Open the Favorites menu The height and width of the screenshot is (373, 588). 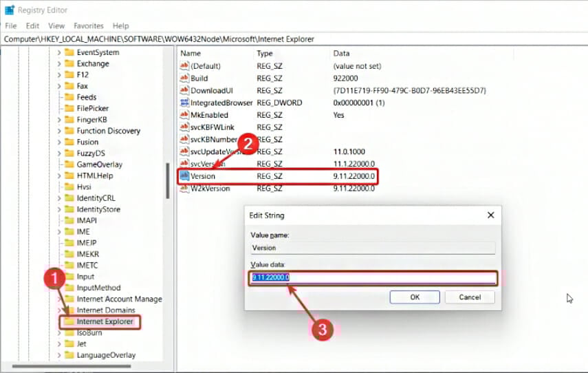pyautogui.click(x=89, y=25)
